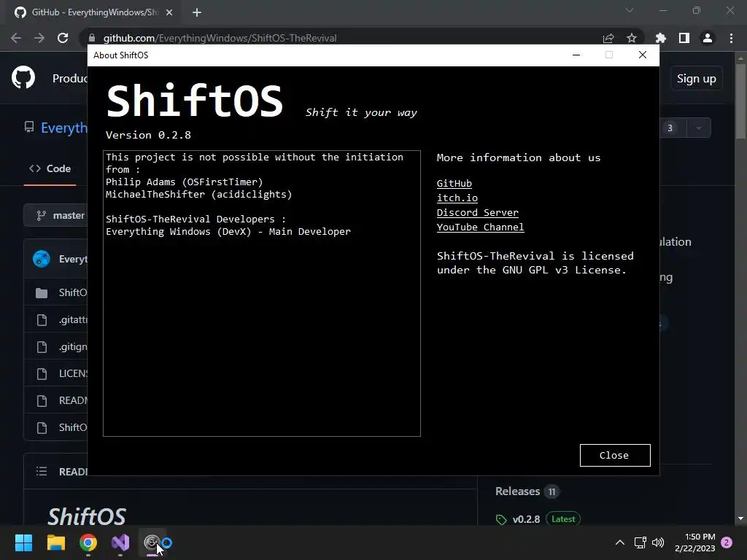The height and width of the screenshot is (560, 747).
Task: Open the Chrome tab search chevron
Action: pyautogui.click(x=629, y=10)
